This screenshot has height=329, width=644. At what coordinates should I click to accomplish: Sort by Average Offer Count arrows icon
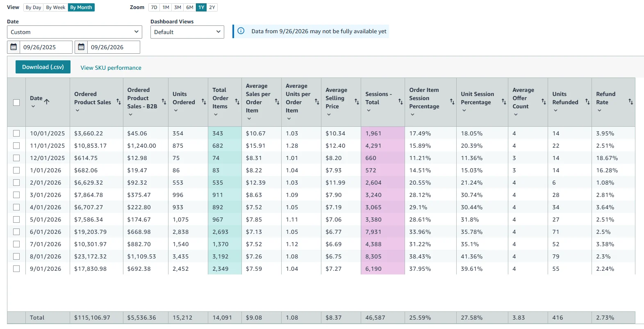[544, 102]
